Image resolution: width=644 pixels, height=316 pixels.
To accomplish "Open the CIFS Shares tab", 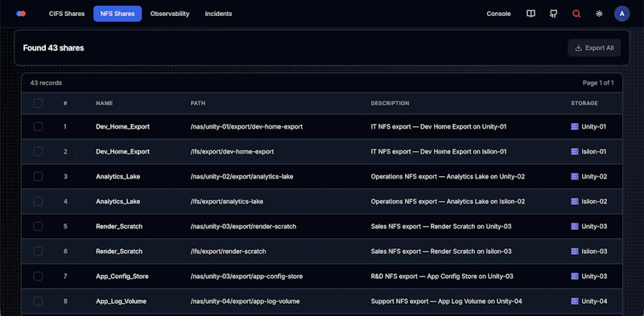I will point(67,14).
